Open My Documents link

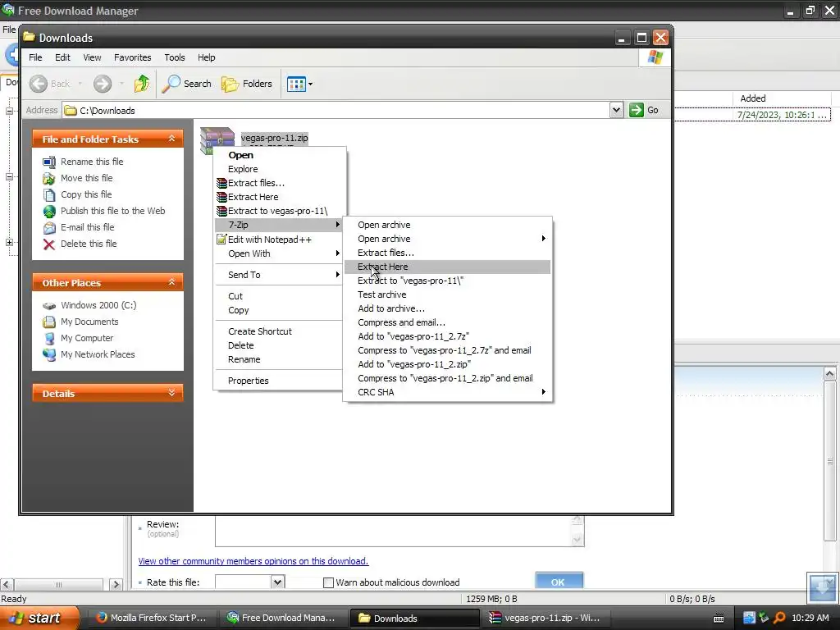(x=89, y=322)
